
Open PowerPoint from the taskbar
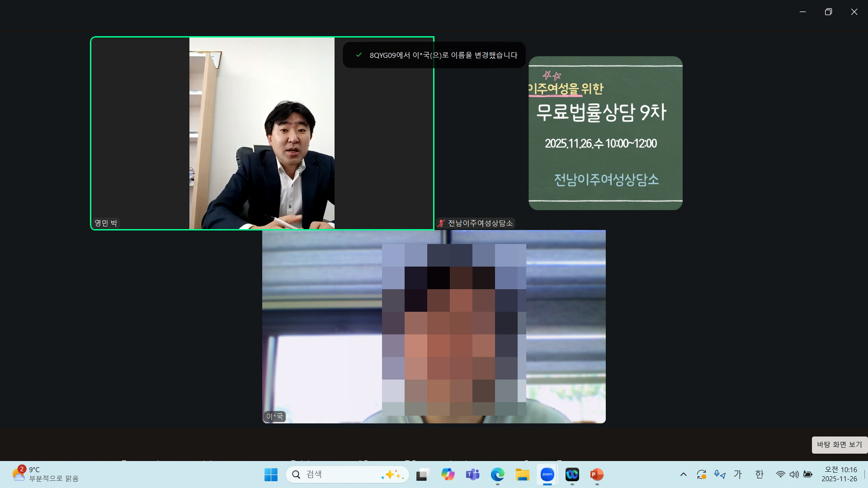(x=597, y=474)
